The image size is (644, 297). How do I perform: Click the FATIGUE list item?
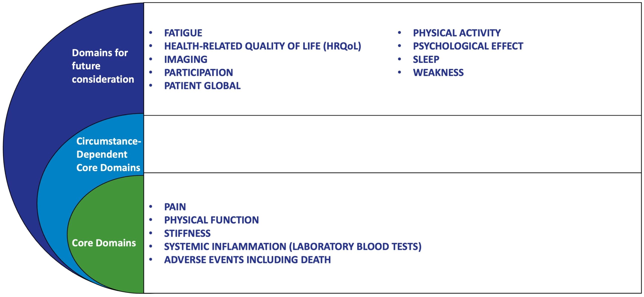coord(183,33)
